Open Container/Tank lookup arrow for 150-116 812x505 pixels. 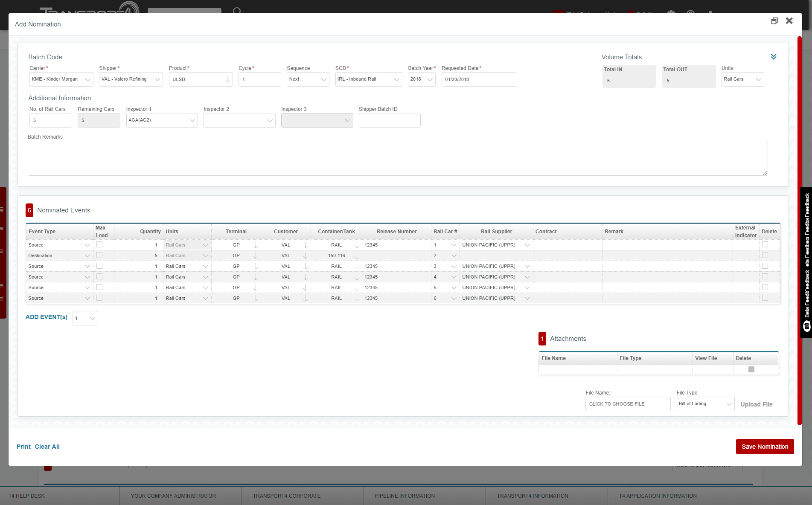tap(357, 256)
